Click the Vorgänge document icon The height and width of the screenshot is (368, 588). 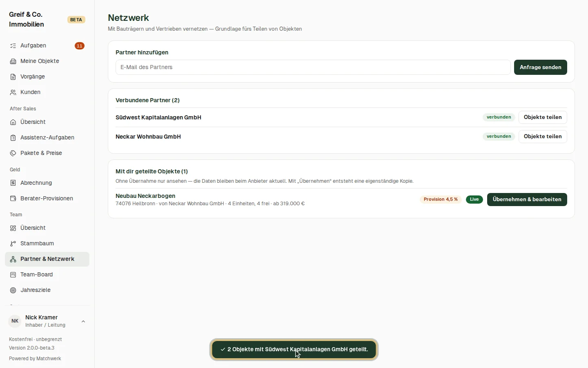pyautogui.click(x=13, y=77)
